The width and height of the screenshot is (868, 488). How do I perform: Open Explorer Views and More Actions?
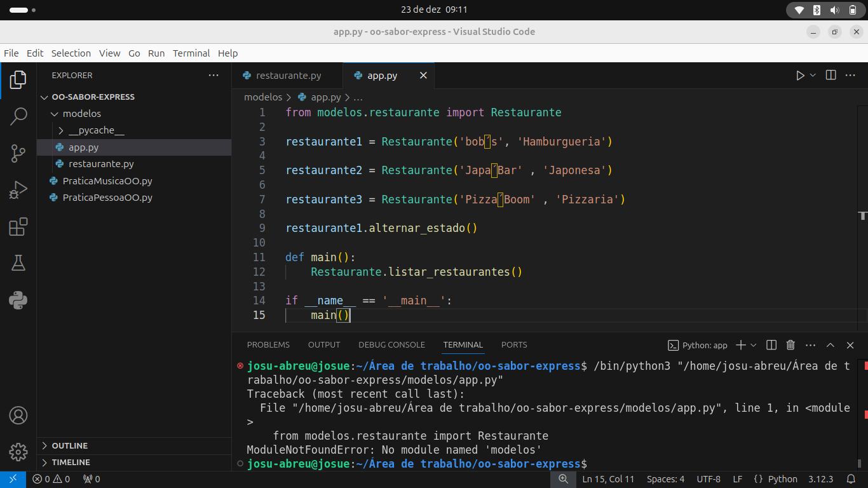pos(214,75)
